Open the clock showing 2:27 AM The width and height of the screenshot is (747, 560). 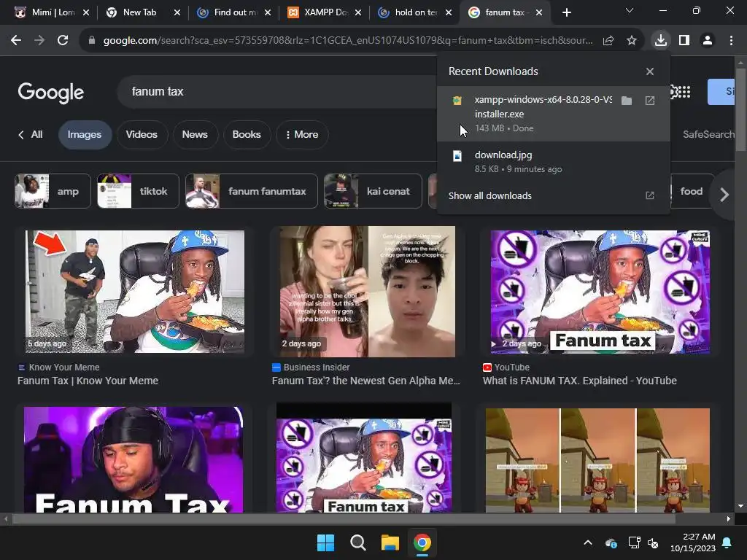tap(693, 542)
